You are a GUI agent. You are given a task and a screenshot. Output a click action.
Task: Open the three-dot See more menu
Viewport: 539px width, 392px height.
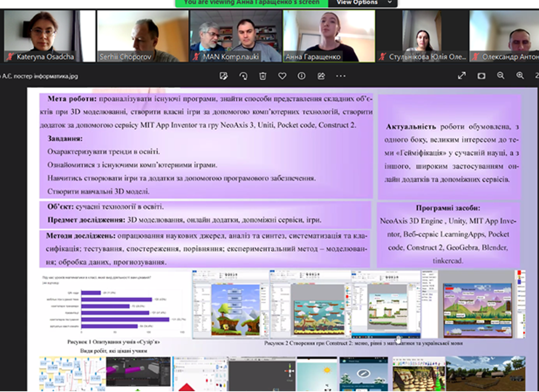coord(341,76)
